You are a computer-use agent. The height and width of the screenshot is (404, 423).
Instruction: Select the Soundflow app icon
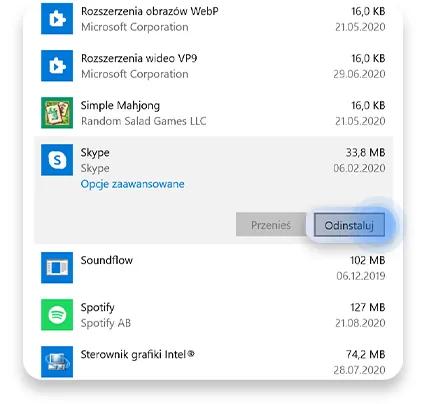(x=57, y=268)
